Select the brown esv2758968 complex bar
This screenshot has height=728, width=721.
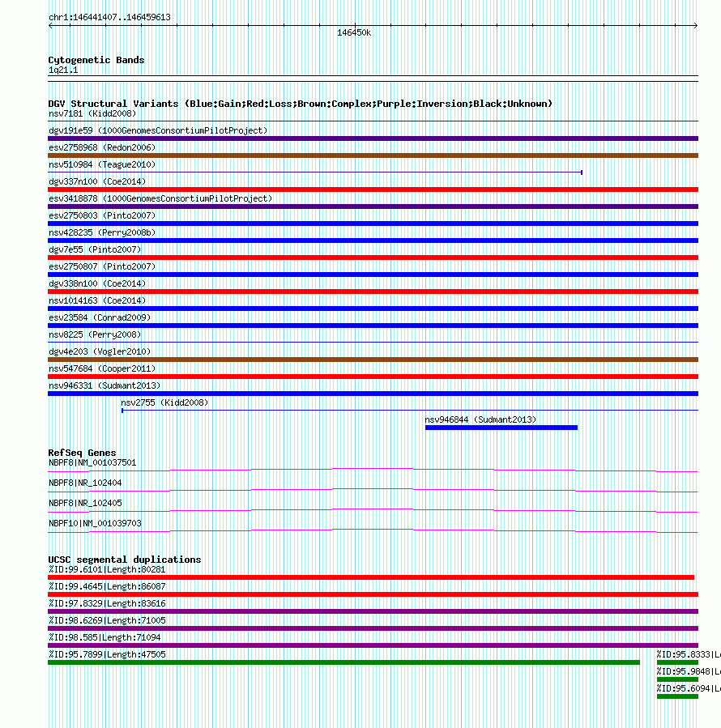[373, 155]
